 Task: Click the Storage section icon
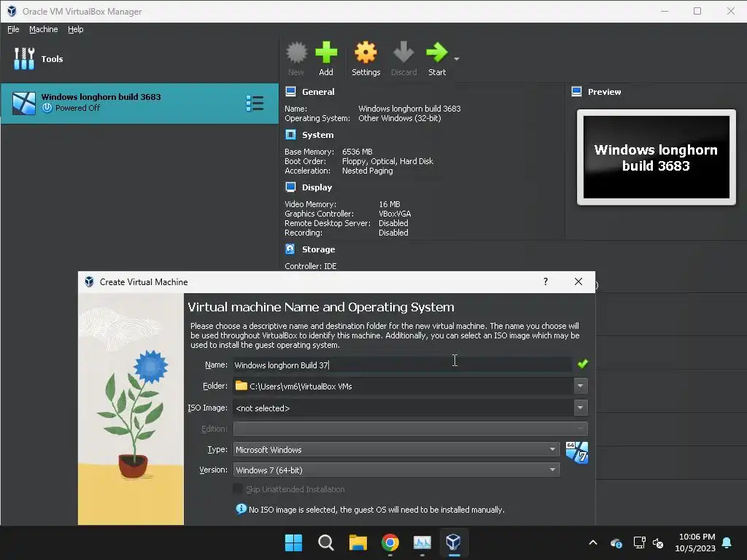tap(290, 249)
